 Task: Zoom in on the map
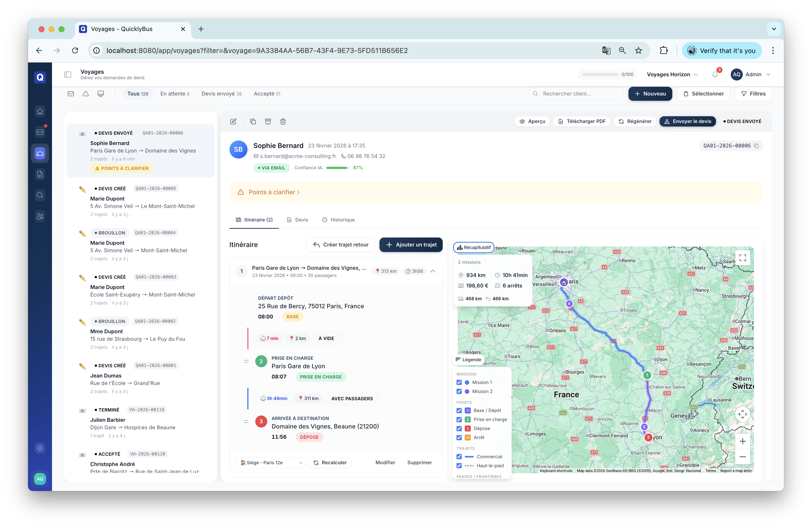click(742, 441)
